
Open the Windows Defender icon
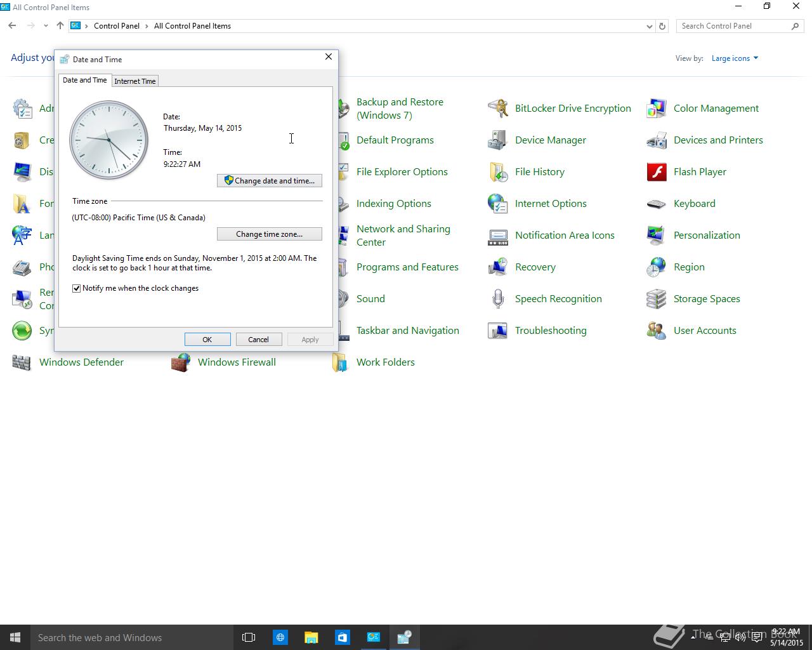tap(22, 362)
